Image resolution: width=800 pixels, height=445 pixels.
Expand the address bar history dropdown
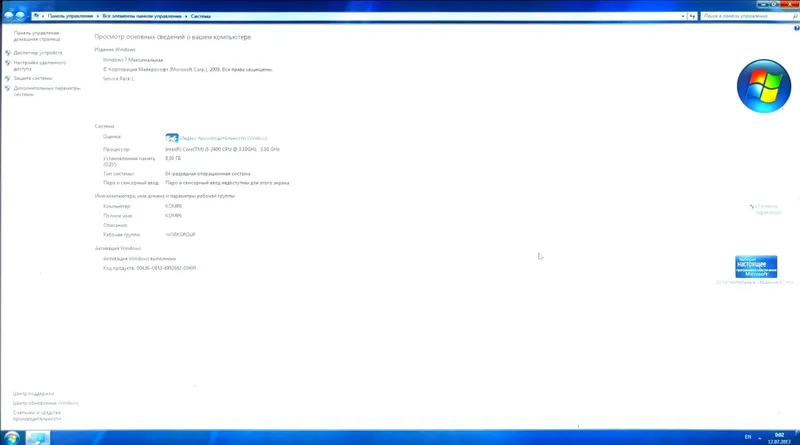[683, 16]
